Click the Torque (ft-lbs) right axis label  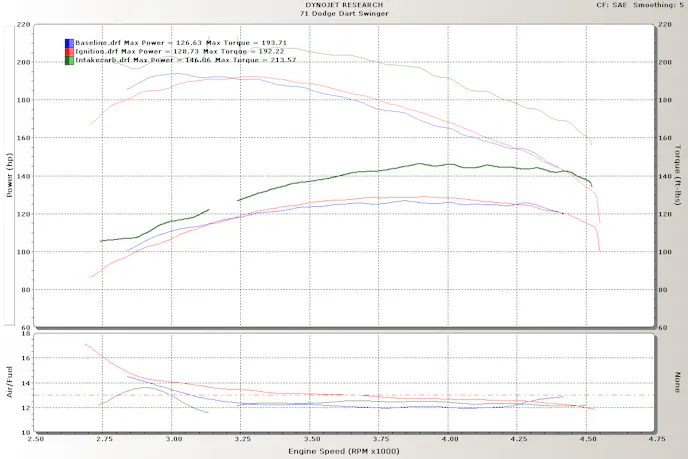pyautogui.click(x=677, y=174)
